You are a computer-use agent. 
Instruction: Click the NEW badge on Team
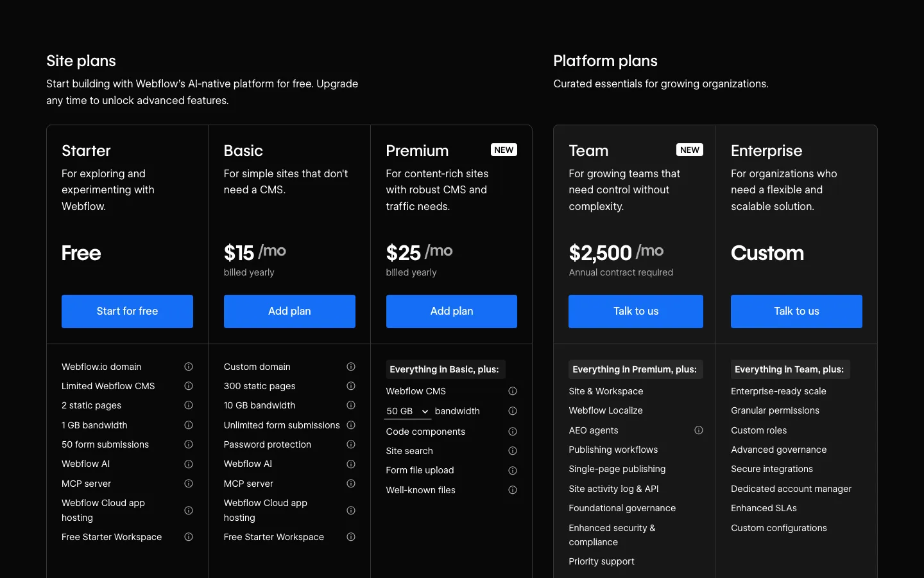pyautogui.click(x=690, y=150)
